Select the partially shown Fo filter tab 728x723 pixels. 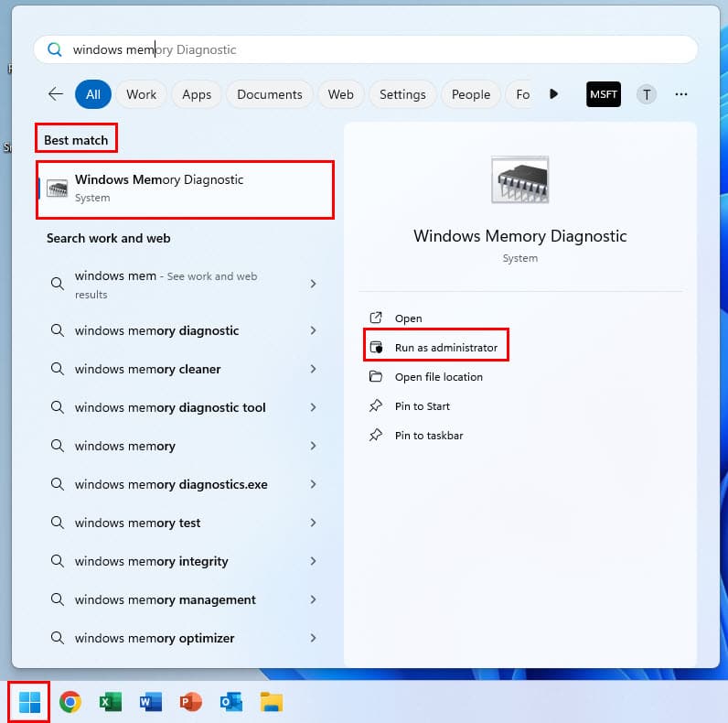coord(521,94)
